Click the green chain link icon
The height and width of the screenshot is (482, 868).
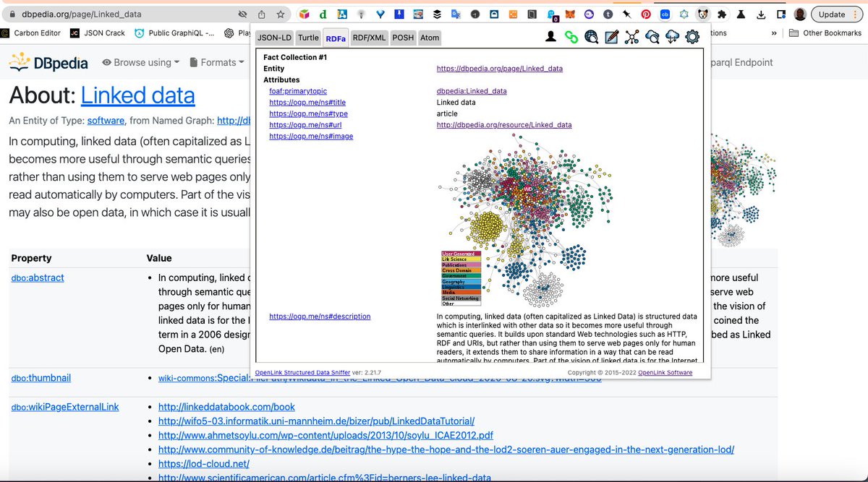tap(571, 37)
